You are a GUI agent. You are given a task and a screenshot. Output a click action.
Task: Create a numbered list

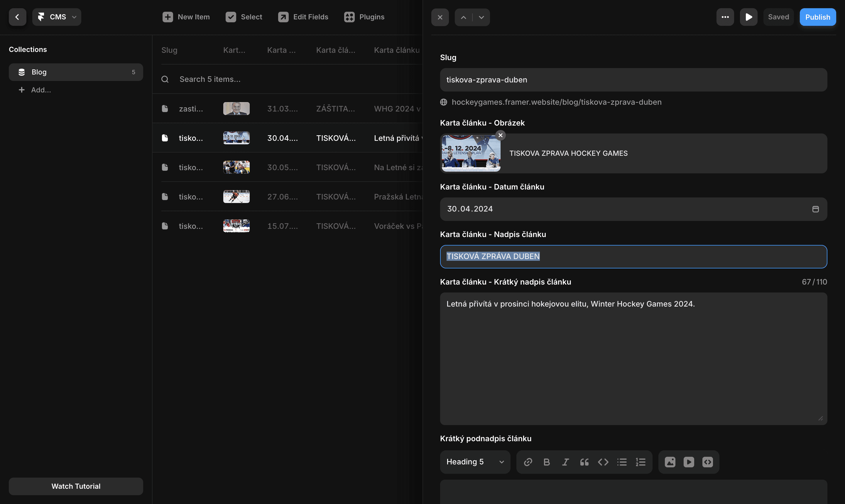point(640,462)
